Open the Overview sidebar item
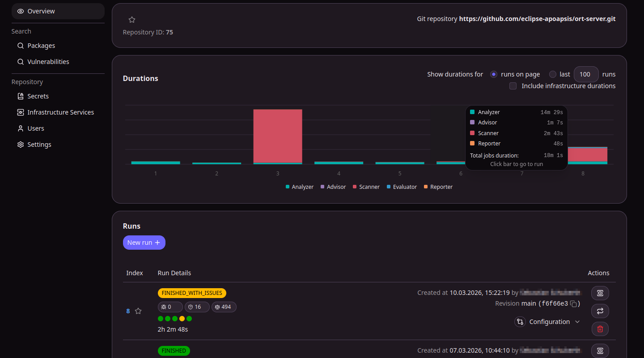This screenshot has height=358, width=644. click(x=58, y=11)
